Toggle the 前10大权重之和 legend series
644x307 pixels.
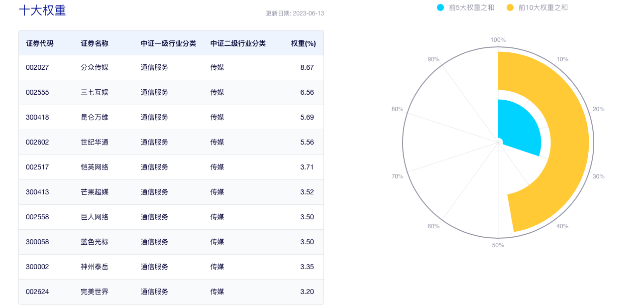542,7
